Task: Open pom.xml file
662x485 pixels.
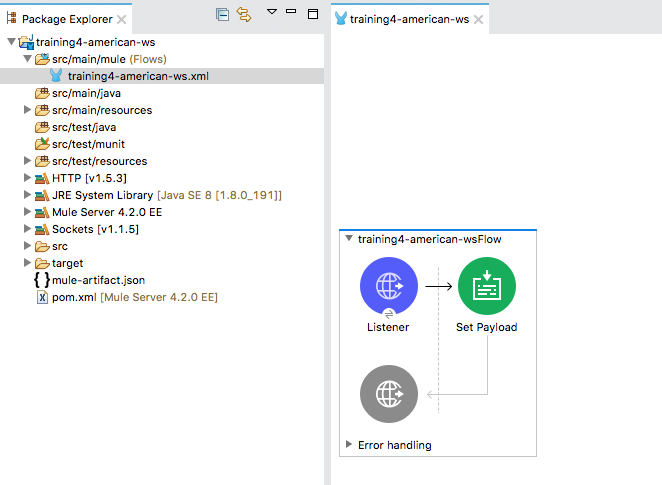Action: click(74, 297)
